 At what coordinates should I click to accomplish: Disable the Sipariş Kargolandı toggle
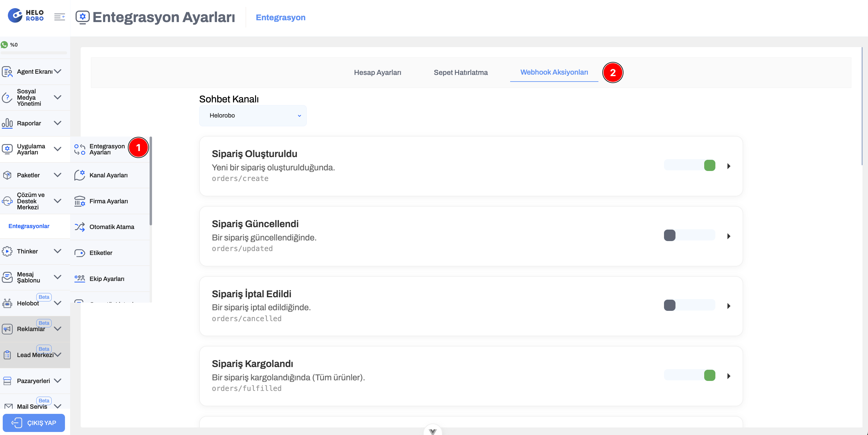click(x=689, y=375)
